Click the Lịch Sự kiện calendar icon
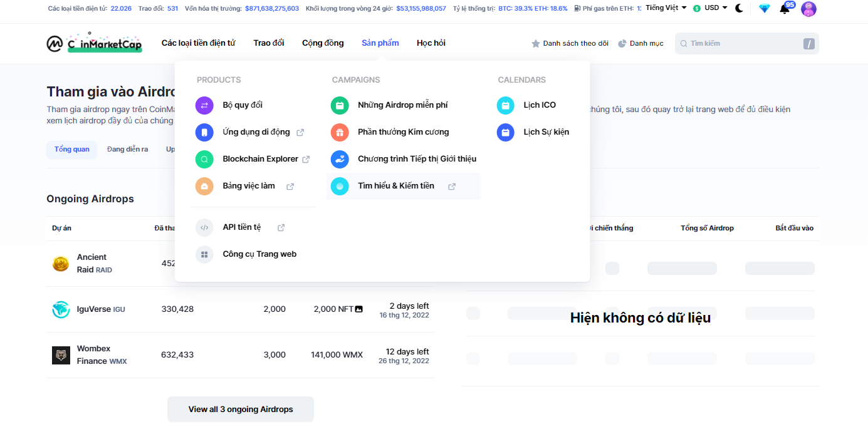This screenshot has width=868, height=444. coord(506,132)
